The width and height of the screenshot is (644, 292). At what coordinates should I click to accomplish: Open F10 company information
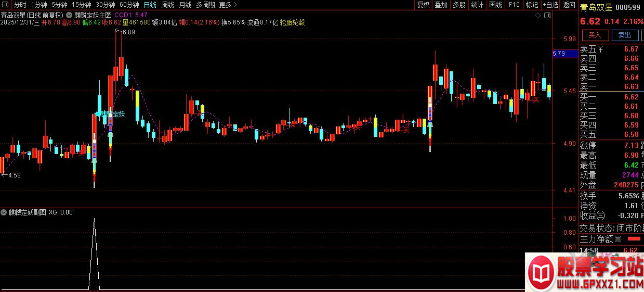pyautogui.click(x=514, y=5)
